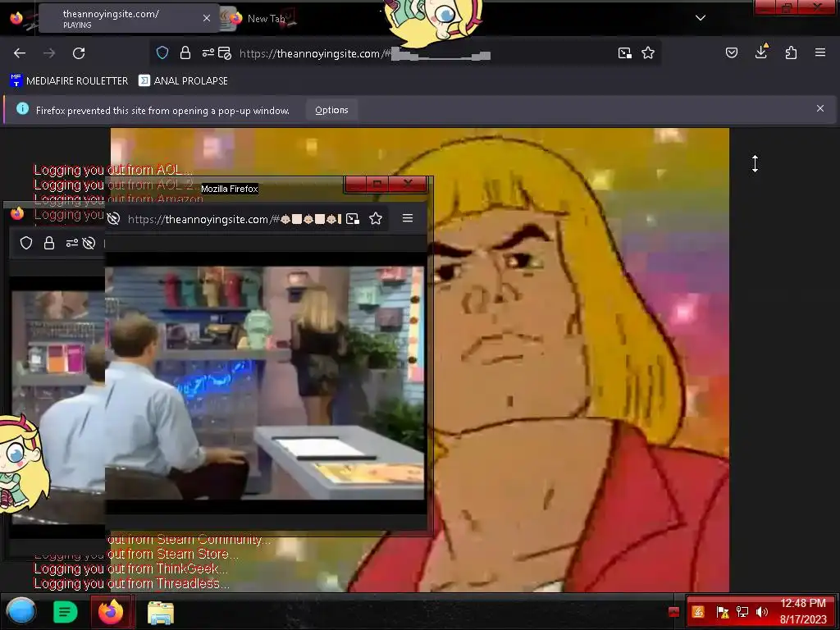
Task: Open the Start menu orb
Action: click(21, 611)
